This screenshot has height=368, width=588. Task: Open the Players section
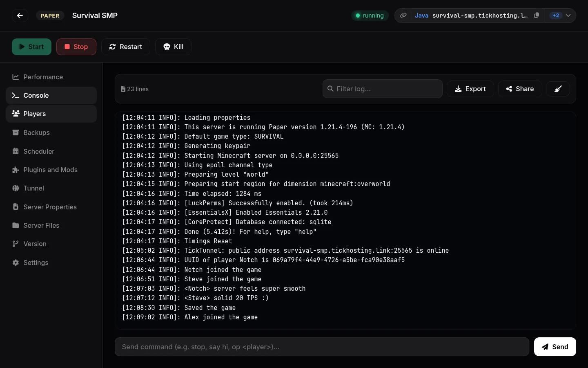pyautogui.click(x=51, y=114)
